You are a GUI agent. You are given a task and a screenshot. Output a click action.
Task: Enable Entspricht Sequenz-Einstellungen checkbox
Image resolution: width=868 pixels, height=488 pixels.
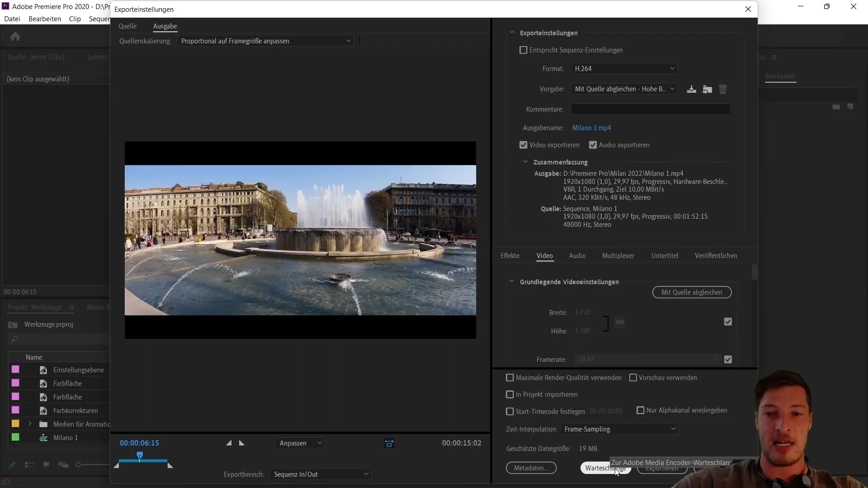click(524, 50)
